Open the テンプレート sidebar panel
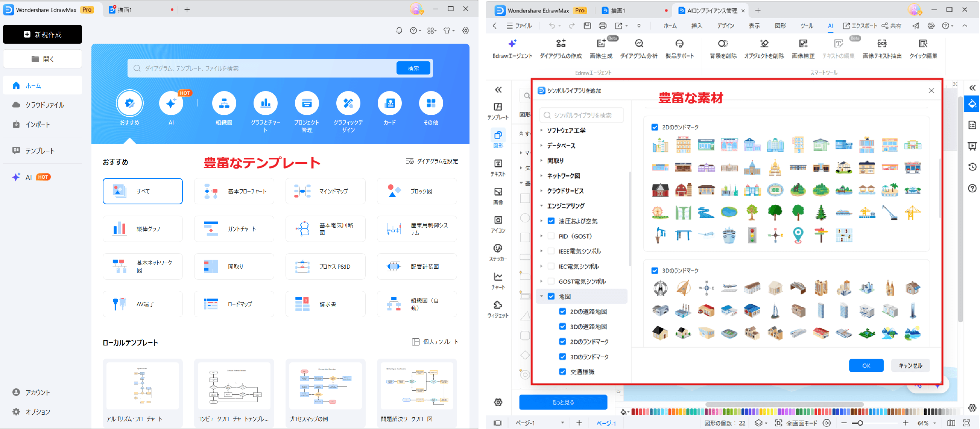 click(498, 111)
